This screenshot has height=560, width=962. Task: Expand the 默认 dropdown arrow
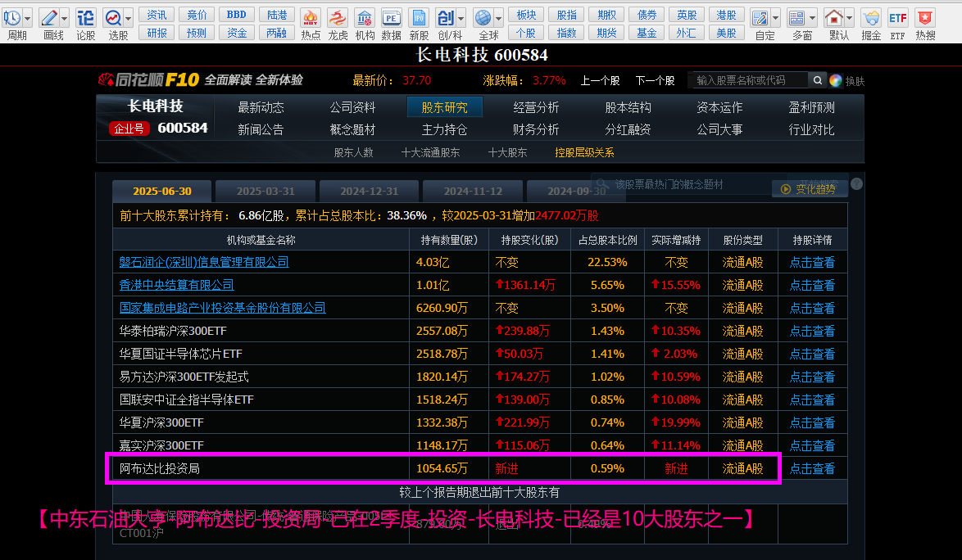pyautogui.click(x=850, y=18)
